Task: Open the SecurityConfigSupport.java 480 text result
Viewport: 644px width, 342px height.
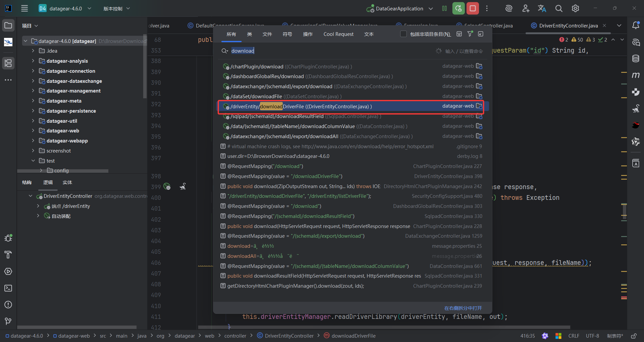Action: tap(353, 196)
